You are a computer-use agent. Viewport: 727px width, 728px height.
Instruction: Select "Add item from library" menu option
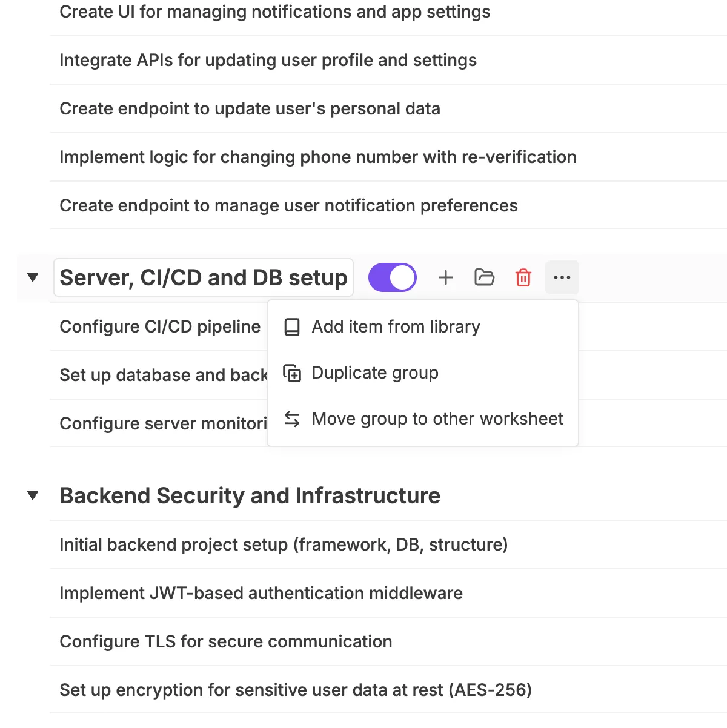(x=396, y=326)
